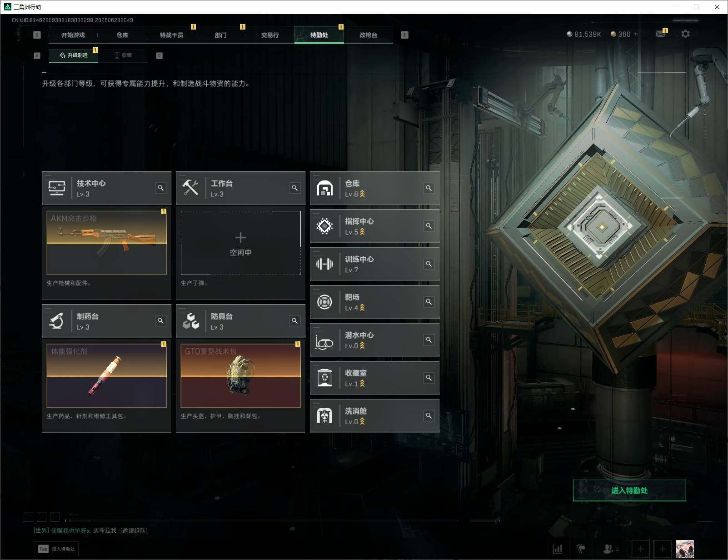
Task: Click the 世界 chat message line
Action: click(91, 530)
